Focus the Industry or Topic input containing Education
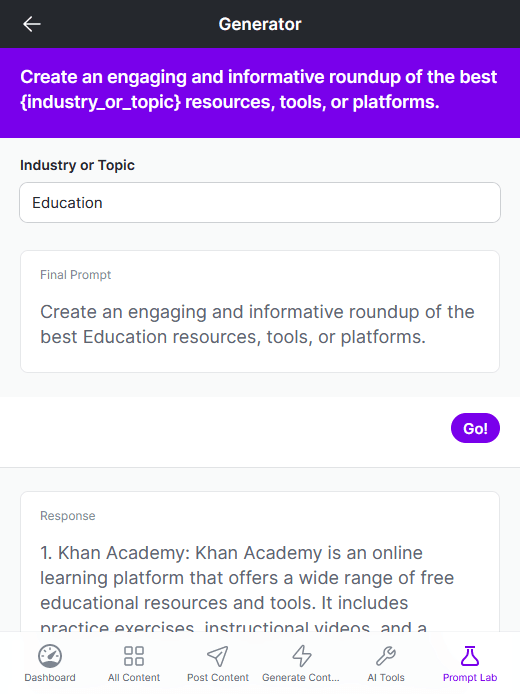Screen dimensions: 520x694 point(260,203)
